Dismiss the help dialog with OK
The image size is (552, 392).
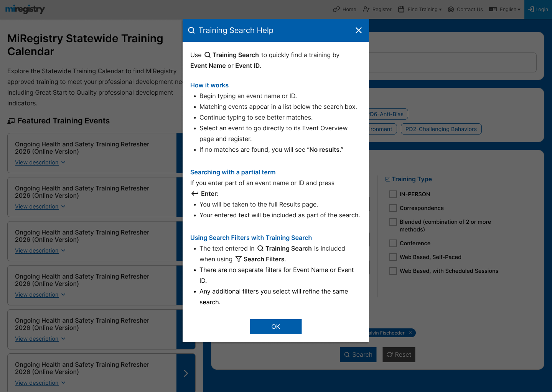[275, 326]
